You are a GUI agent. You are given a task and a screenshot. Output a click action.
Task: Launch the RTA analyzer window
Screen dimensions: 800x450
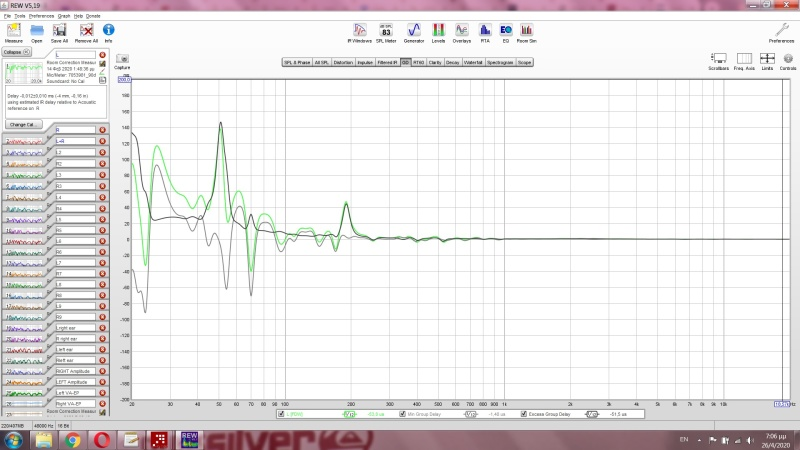pos(485,32)
